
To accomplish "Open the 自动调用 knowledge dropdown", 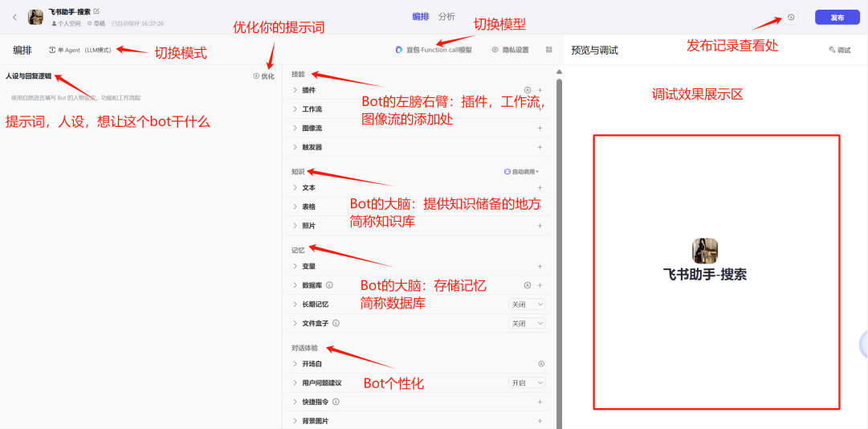I will tap(521, 172).
